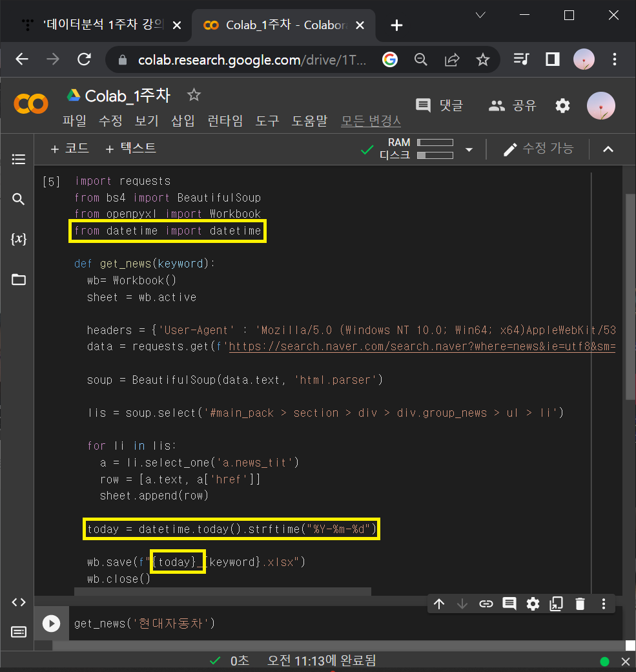Click the colab.research.google.com address bar
This screenshot has width=636, height=672.
coord(252,59)
